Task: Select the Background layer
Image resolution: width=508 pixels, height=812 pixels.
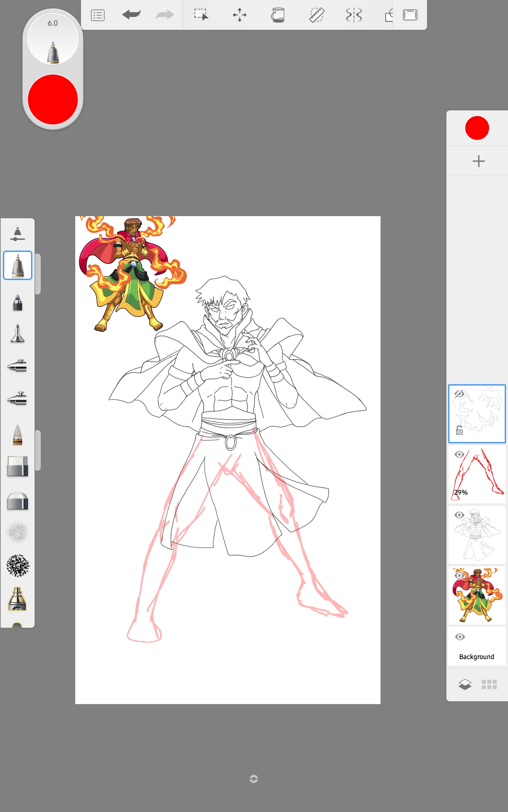Action: click(477, 646)
